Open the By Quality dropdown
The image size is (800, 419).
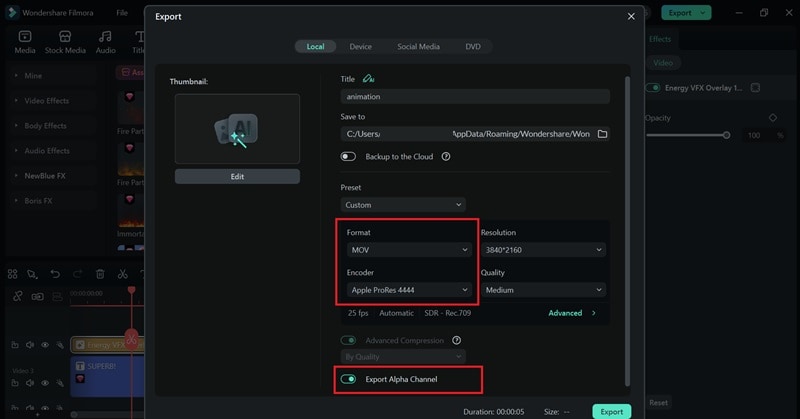click(403, 356)
